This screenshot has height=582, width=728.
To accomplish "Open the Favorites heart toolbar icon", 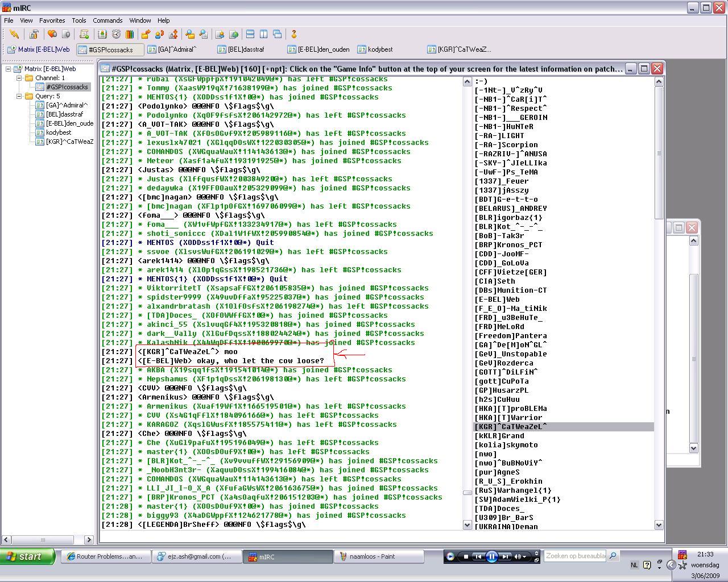I will (x=52, y=35).
